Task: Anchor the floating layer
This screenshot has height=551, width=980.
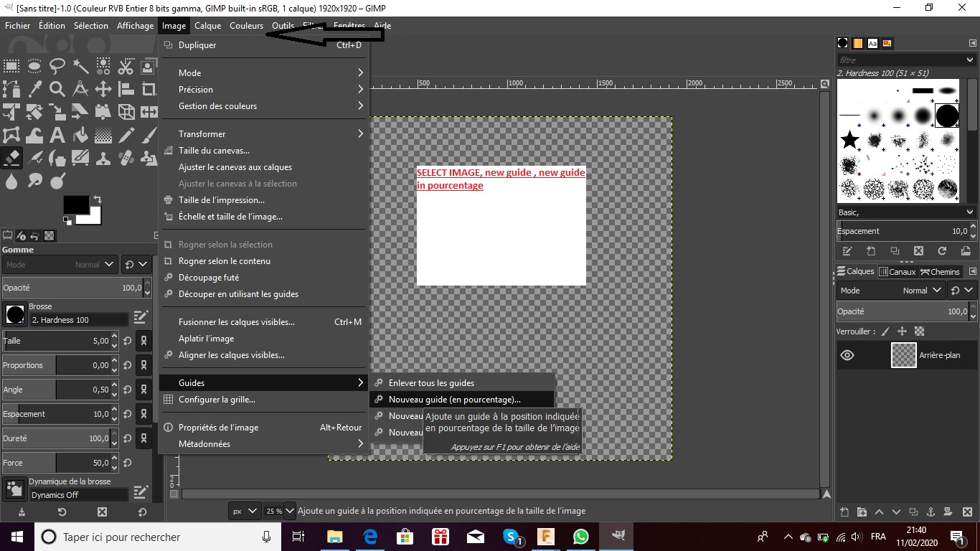Action: tap(930, 512)
